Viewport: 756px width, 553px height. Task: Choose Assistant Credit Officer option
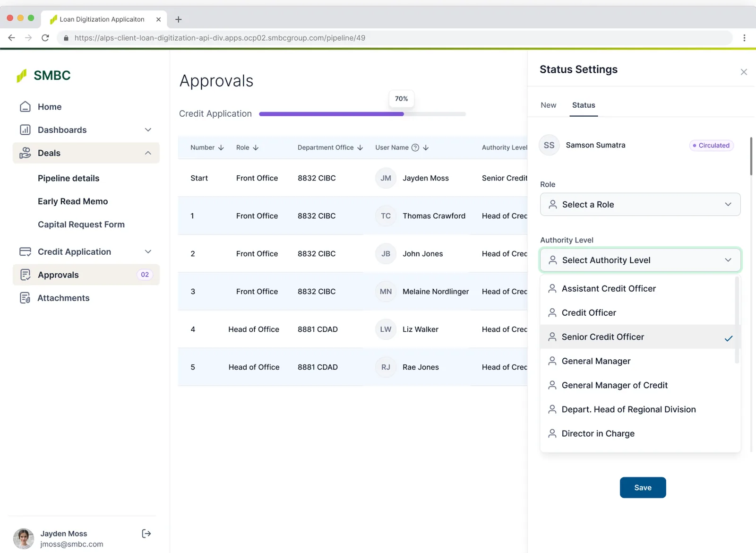click(x=638, y=289)
